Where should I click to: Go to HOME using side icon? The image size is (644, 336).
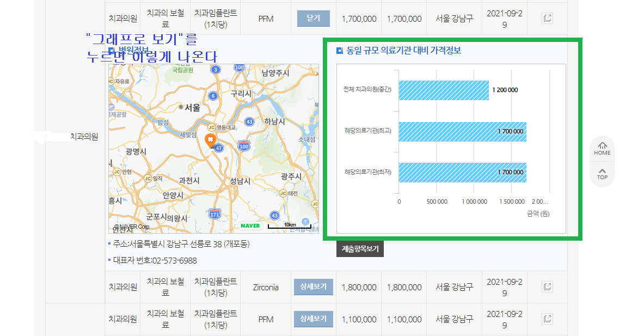pyautogui.click(x=602, y=149)
